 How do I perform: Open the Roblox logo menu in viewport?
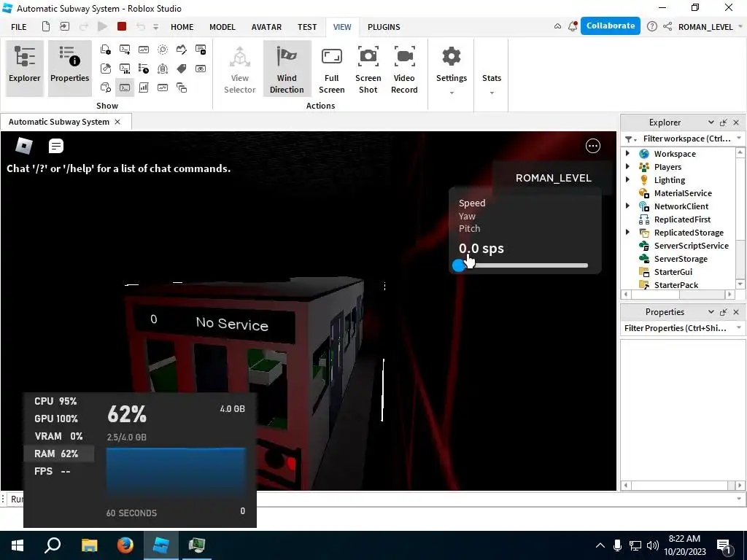(24, 146)
